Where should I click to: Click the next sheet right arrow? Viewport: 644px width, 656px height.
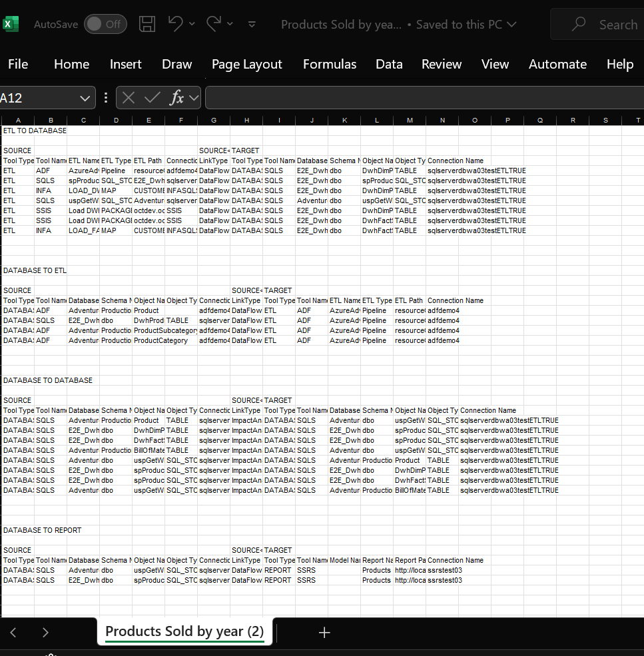(x=45, y=633)
